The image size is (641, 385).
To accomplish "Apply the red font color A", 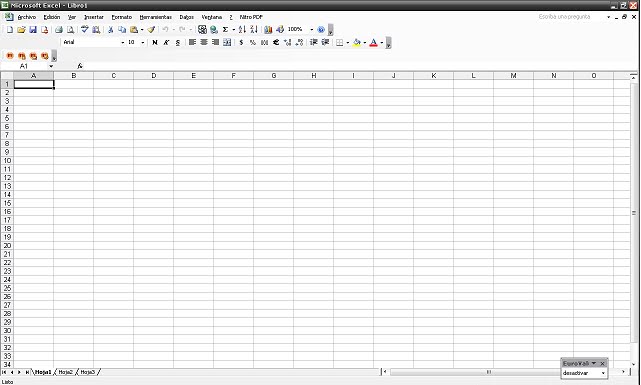I will click(x=373, y=43).
